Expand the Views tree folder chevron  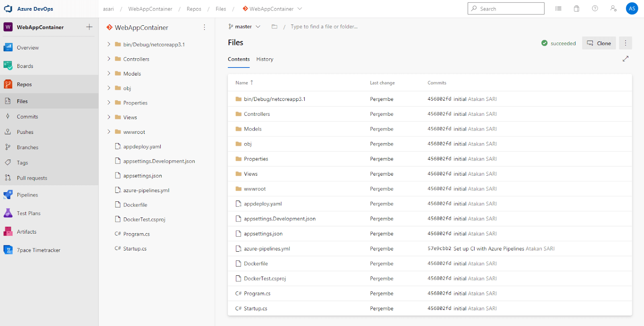click(109, 117)
